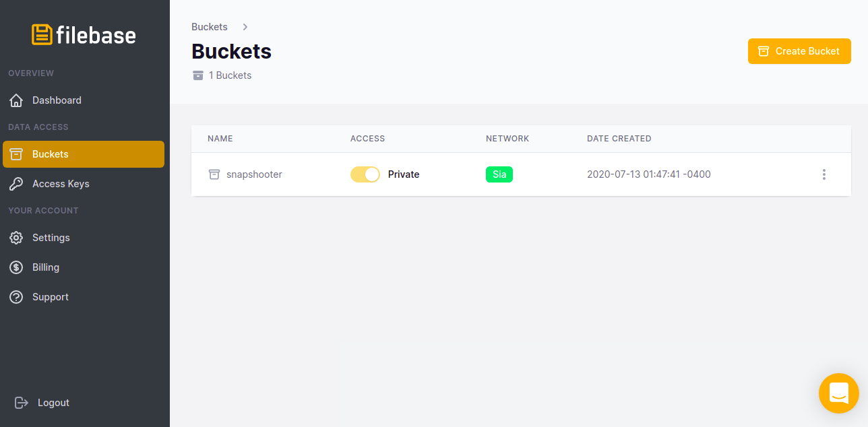Click the snapshooter bucket archive icon
This screenshot has width=868, height=427.
(x=214, y=174)
